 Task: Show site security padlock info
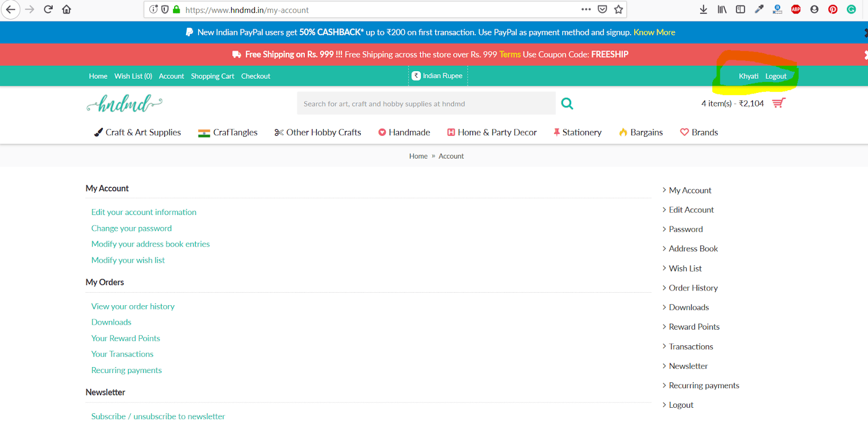click(x=176, y=9)
